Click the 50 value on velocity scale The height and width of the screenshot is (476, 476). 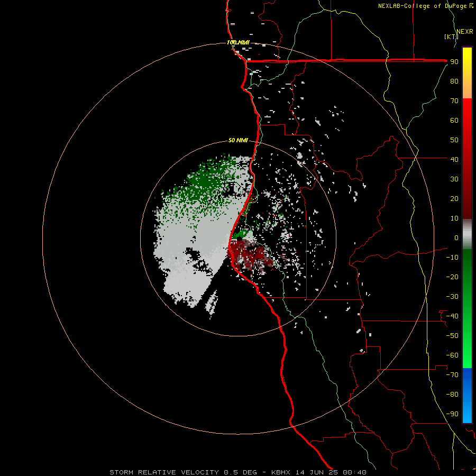coord(454,140)
